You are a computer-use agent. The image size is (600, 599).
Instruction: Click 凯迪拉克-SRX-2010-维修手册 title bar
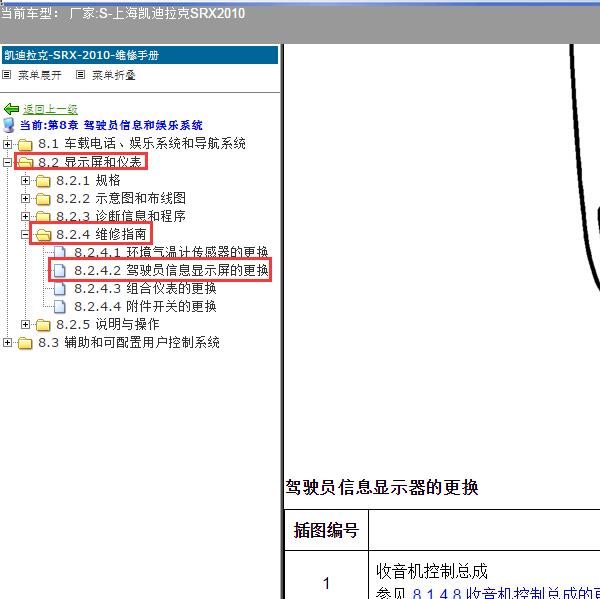(x=140, y=55)
